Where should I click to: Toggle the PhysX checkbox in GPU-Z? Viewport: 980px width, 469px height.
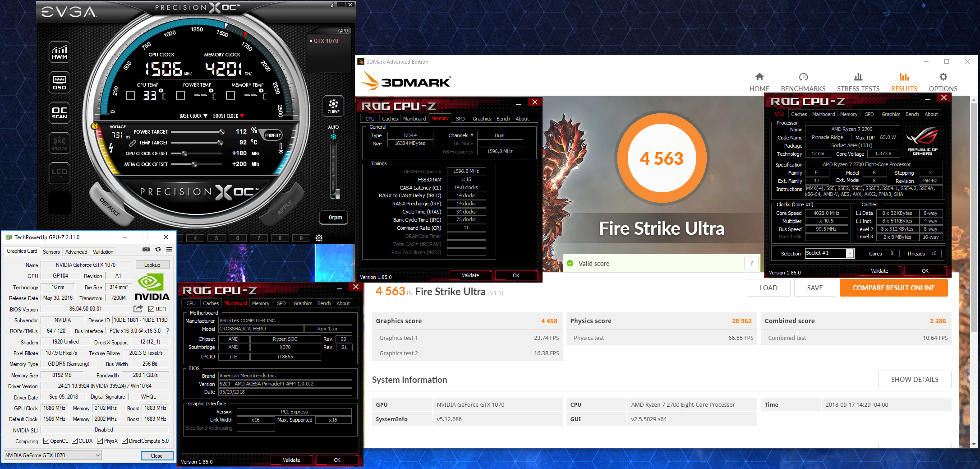pos(100,441)
